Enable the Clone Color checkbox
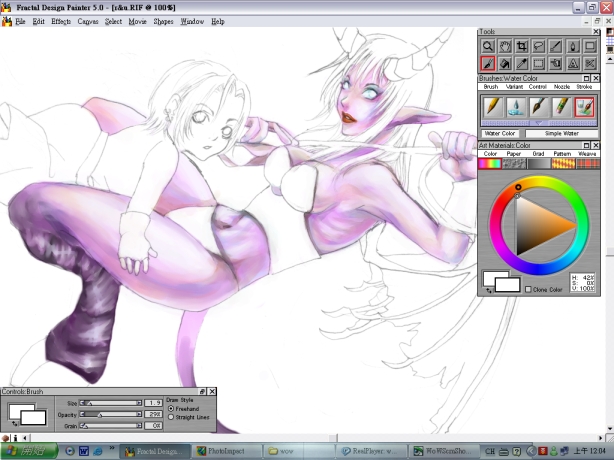This screenshot has width=614, height=460. click(528, 289)
